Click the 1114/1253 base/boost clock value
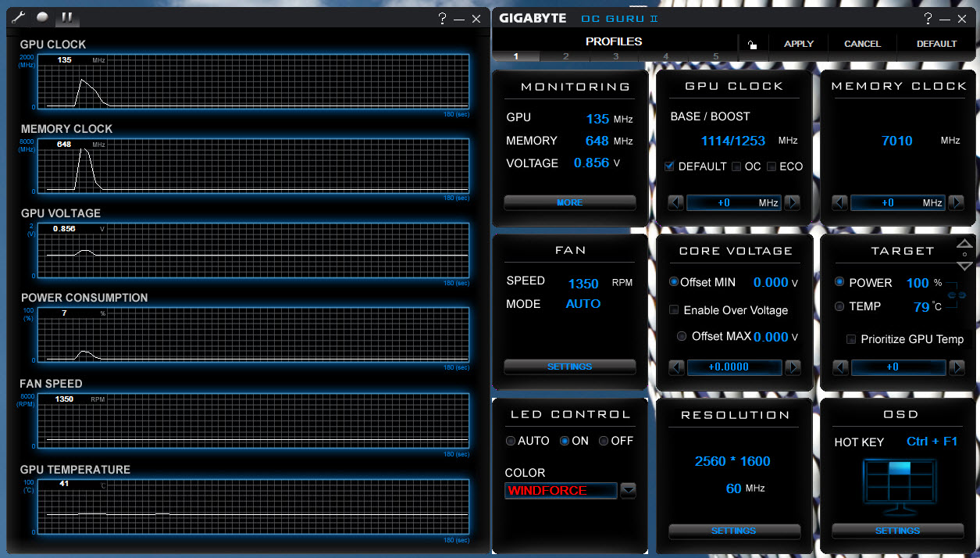This screenshot has width=980, height=558. coord(733,141)
